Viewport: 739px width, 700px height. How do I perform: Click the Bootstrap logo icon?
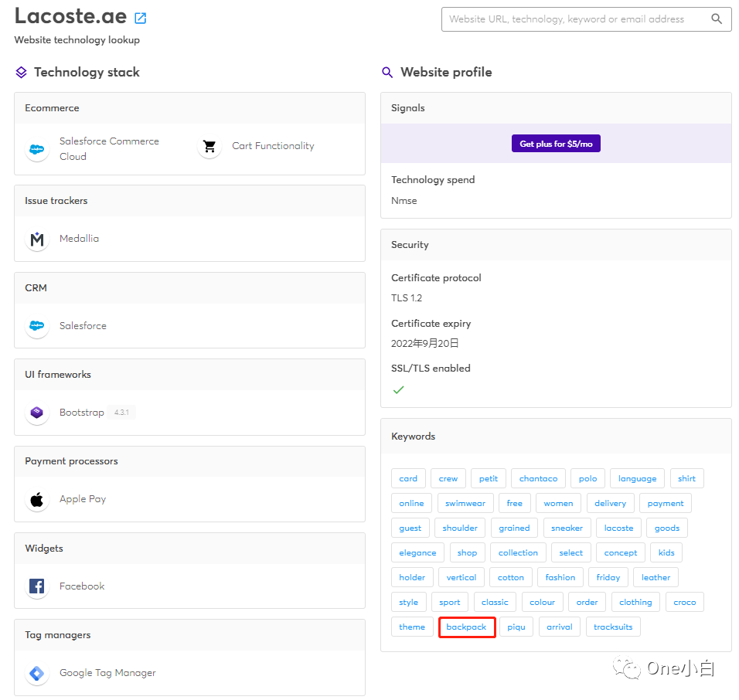pos(37,413)
